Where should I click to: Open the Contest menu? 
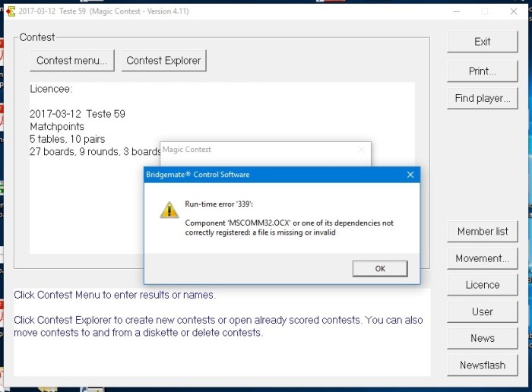(73, 61)
